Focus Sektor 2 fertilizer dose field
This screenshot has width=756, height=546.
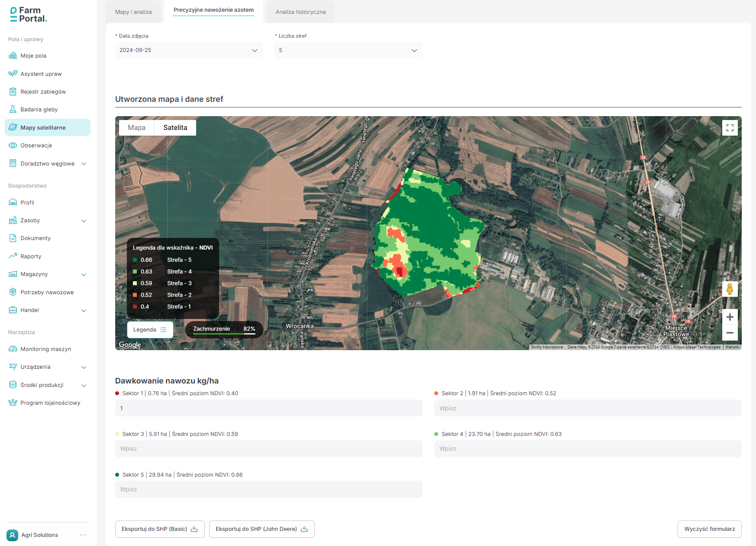tap(588, 408)
